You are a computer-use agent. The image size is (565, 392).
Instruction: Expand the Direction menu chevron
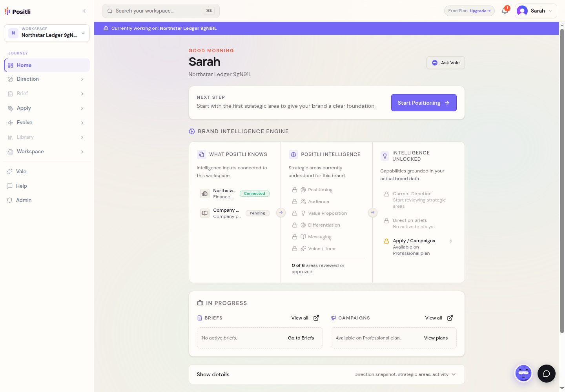pyautogui.click(x=82, y=79)
